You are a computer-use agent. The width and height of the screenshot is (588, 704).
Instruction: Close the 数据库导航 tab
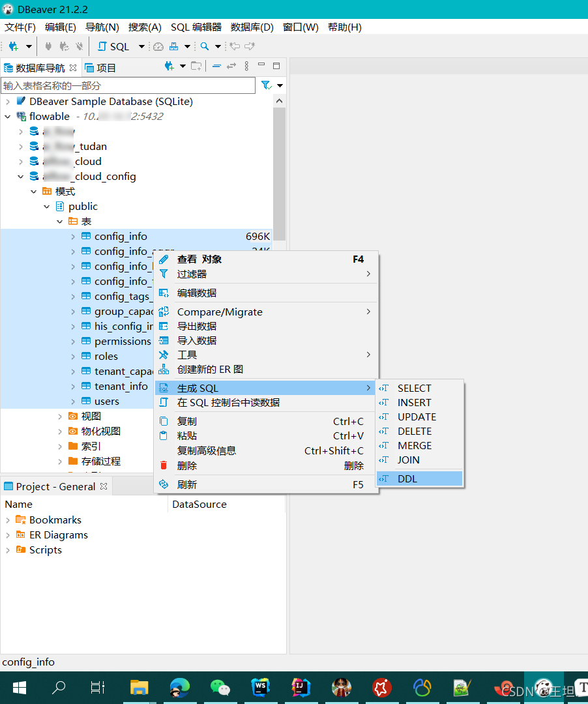pyautogui.click(x=73, y=68)
